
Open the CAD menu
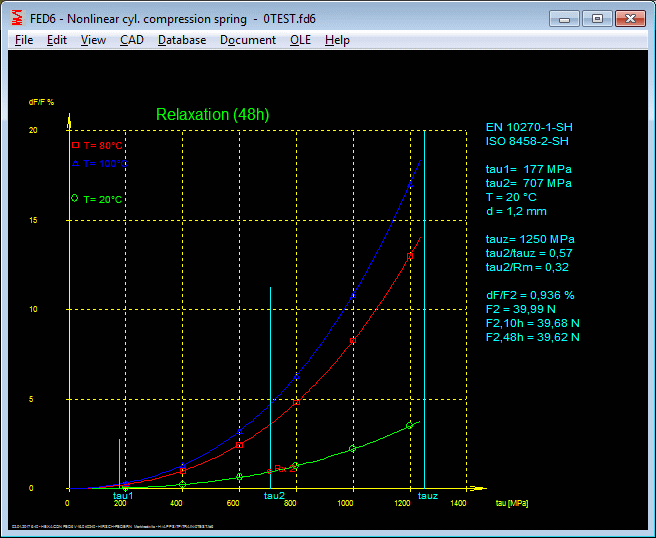(132, 40)
